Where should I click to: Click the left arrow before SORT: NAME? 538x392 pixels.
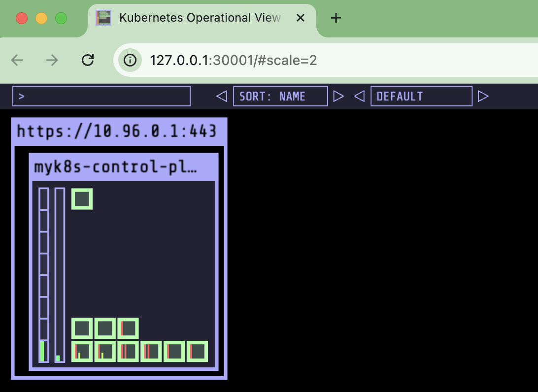[x=222, y=97]
